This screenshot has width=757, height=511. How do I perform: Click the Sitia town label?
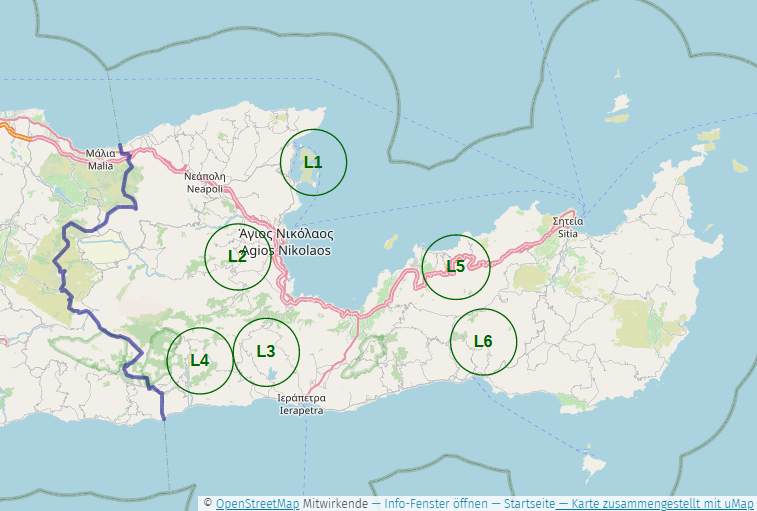[x=567, y=227]
